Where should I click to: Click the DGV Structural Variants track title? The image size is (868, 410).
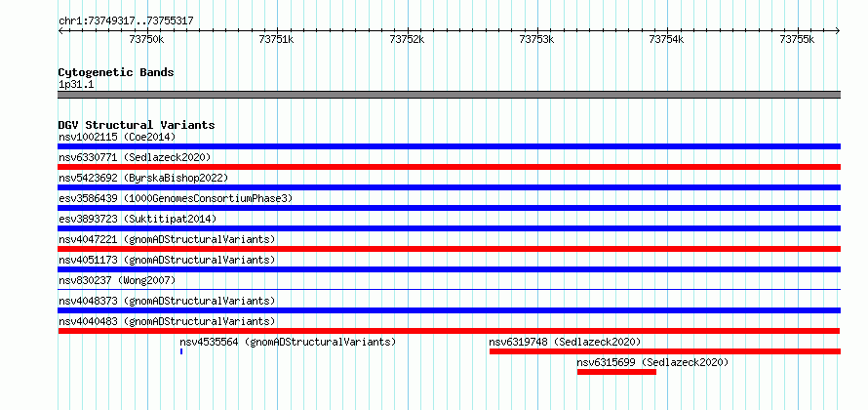click(x=137, y=125)
